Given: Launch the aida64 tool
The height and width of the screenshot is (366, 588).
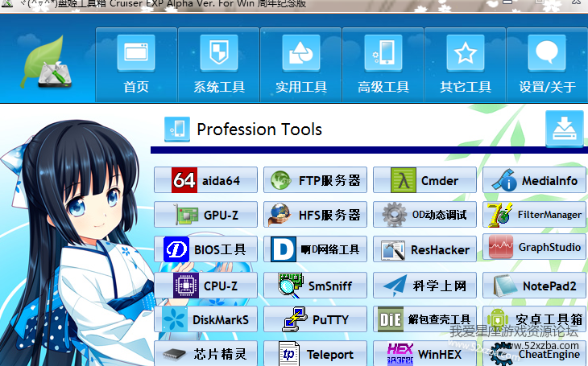Looking at the screenshot, I should pyautogui.click(x=205, y=181).
